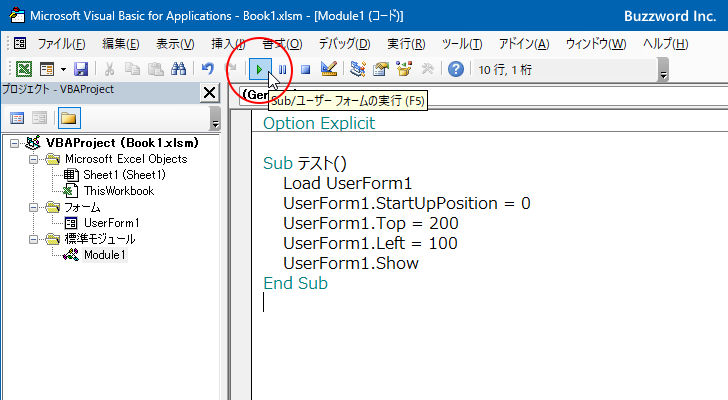This screenshot has height=400, width=728.
Task: Click View Object icon in Project panel
Action: pos(39,118)
